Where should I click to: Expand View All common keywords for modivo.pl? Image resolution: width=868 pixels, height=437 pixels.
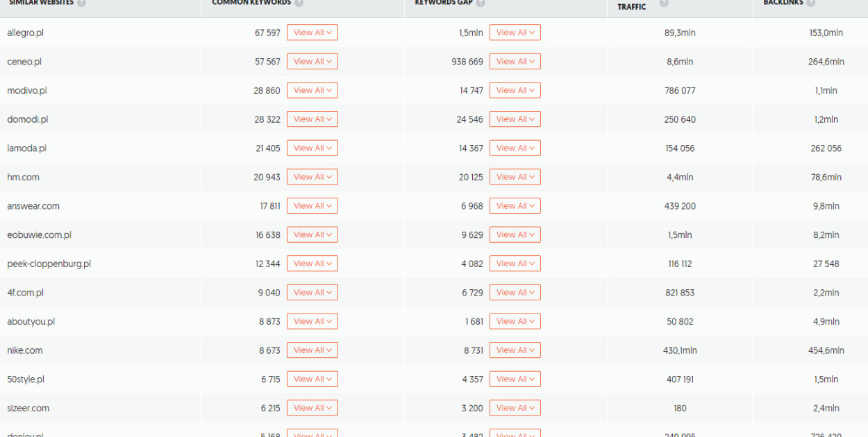[x=312, y=90]
